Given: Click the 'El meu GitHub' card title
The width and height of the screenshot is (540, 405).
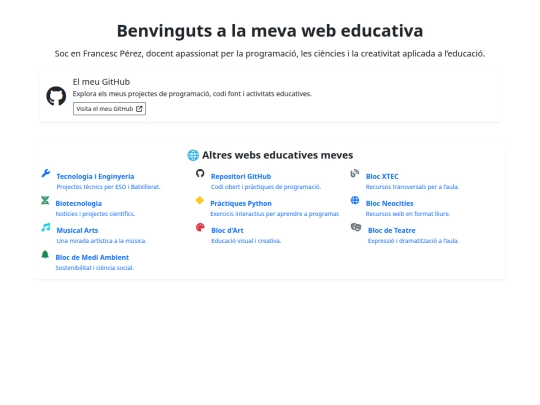Looking at the screenshot, I should click(x=101, y=82).
